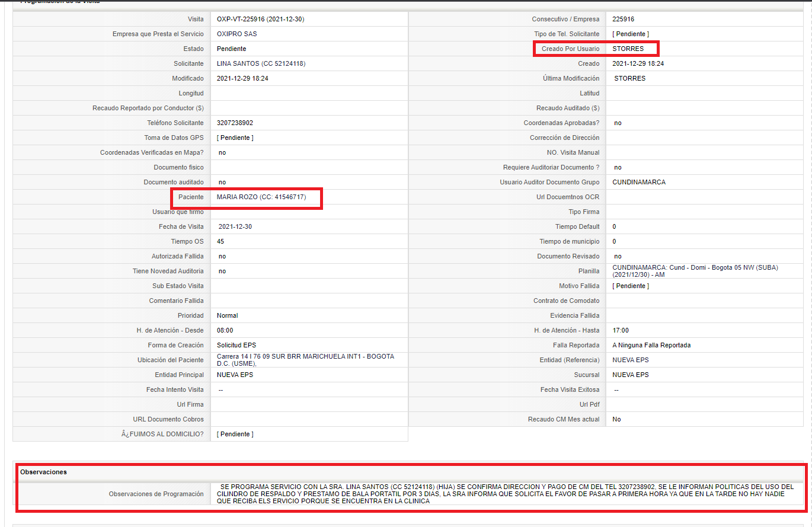Click the Comentario Fallida label
Image resolution: width=812 pixels, height=527 pixels.
pos(176,301)
